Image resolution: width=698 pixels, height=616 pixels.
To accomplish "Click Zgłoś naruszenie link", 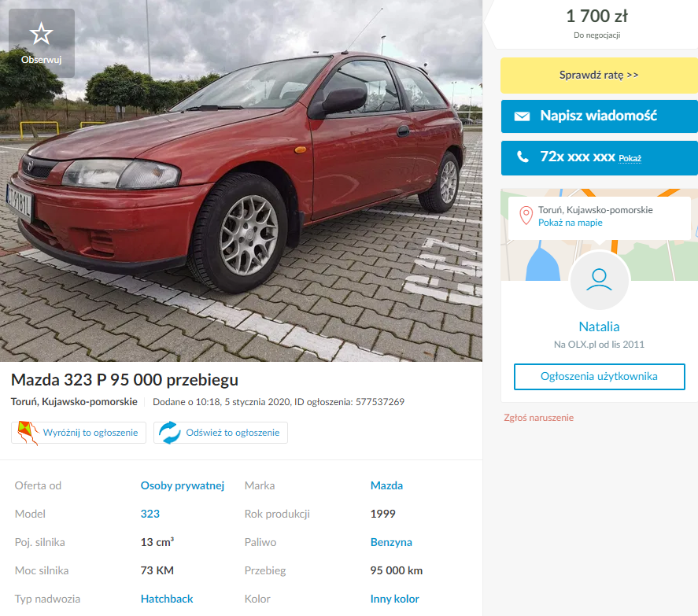I will click(538, 418).
